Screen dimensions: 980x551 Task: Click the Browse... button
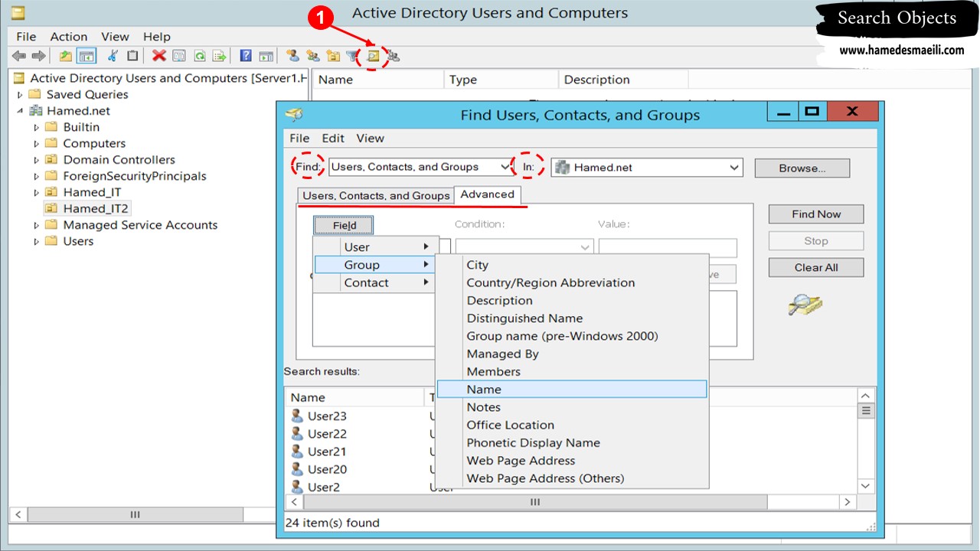pos(802,168)
